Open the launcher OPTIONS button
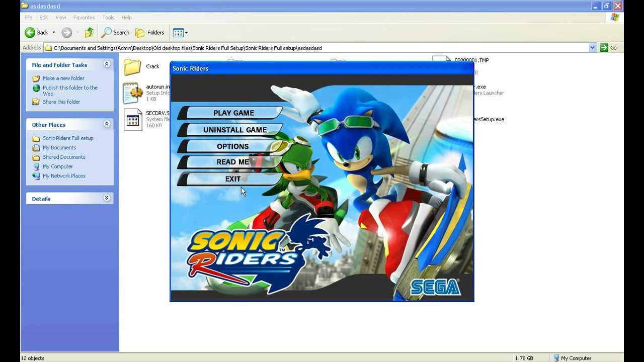The width and height of the screenshot is (644, 362). [232, 146]
